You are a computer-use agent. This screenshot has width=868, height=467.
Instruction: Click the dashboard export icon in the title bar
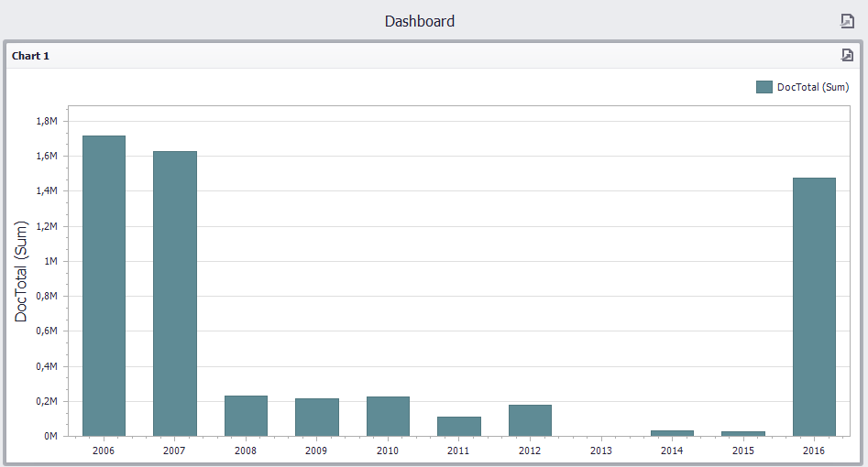tap(847, 21)
